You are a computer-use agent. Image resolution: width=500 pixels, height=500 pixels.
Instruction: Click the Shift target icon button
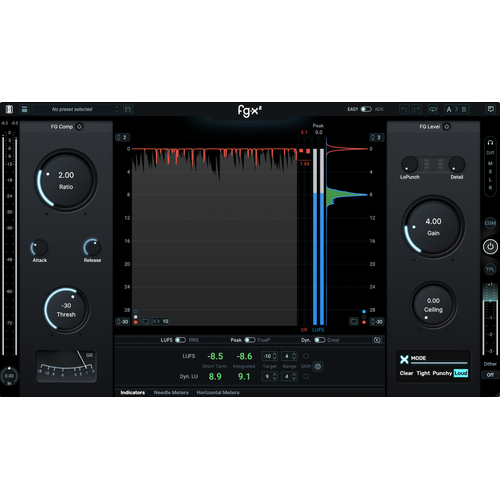tap(318, 367)
